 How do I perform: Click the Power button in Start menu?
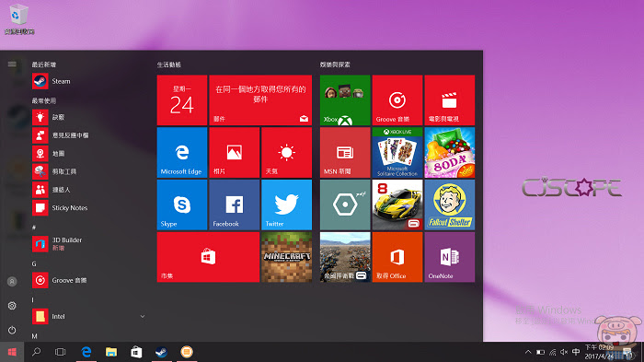coord(12,330)
